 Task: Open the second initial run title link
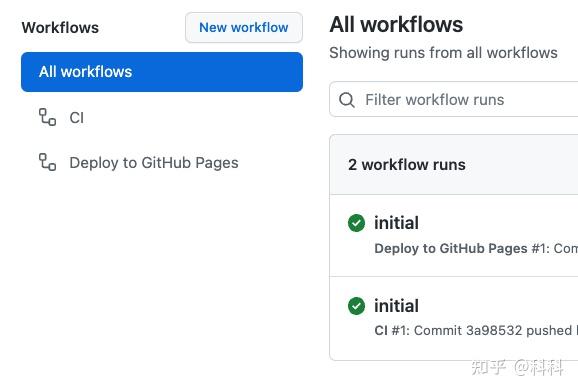[x=396, y=306]
